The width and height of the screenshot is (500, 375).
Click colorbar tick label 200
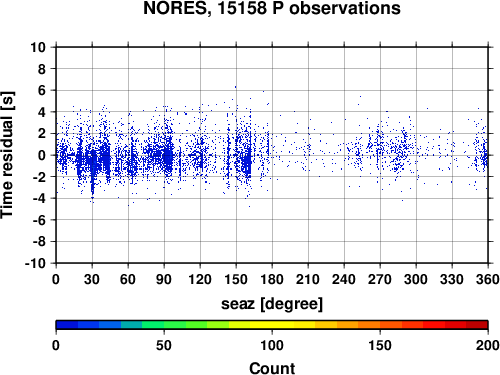488,345
